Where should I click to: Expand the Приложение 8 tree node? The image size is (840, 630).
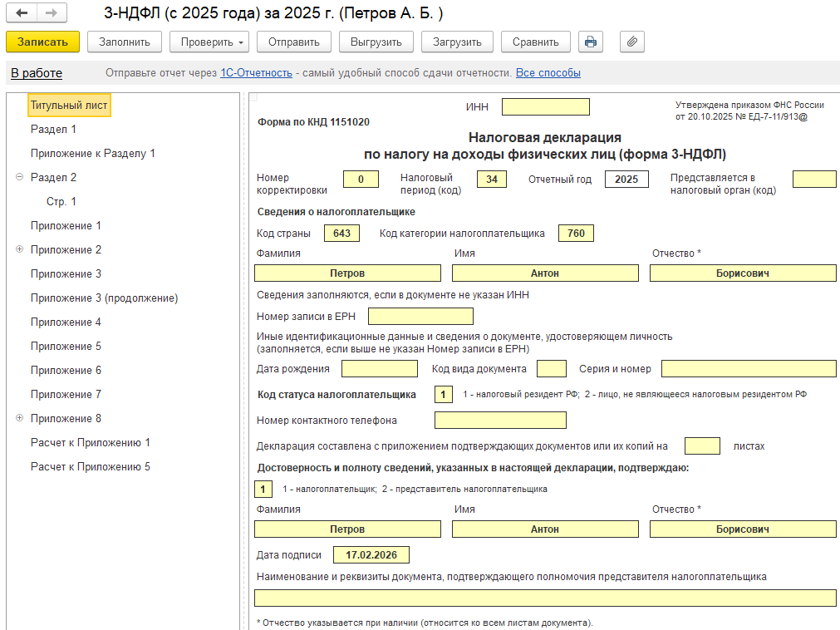pyautogui.click(x=19, y=418)
